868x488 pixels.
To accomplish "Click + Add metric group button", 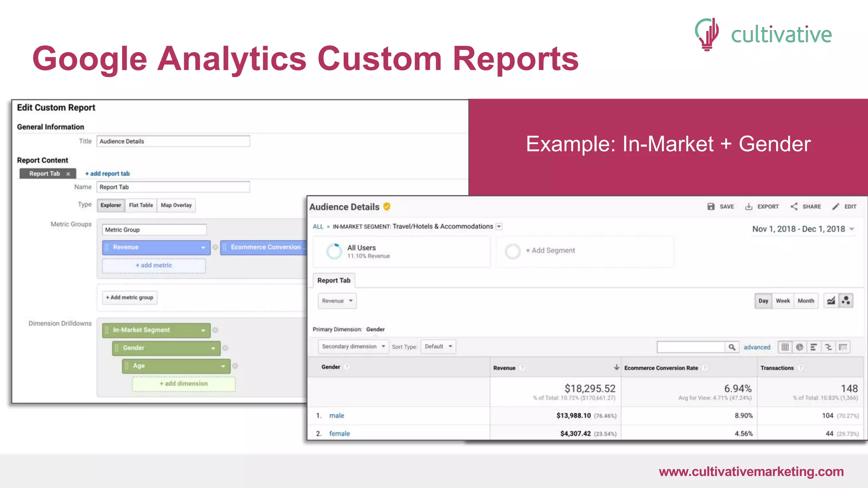I will [x=130, y=297].
